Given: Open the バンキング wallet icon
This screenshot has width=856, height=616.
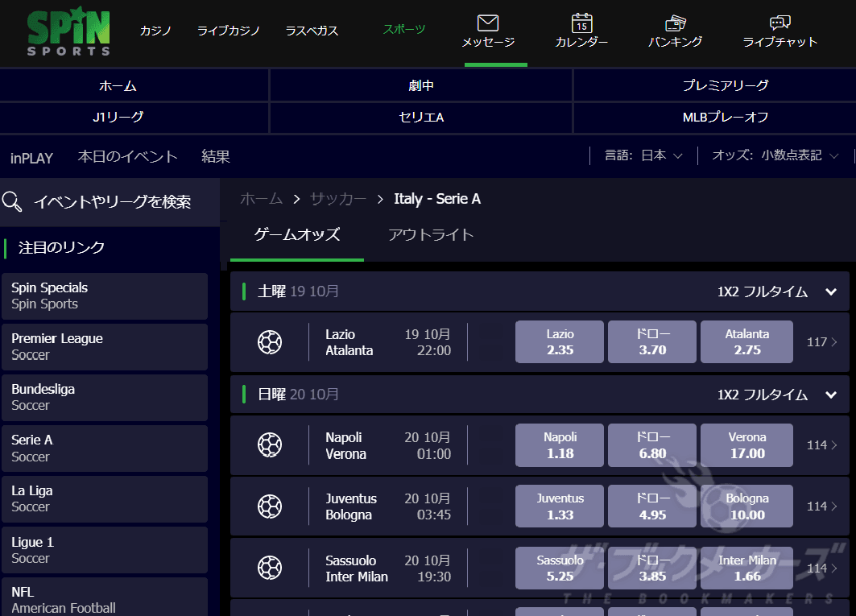Looking at the screenshot, I should pyautogui.click(x=676, y=23).
